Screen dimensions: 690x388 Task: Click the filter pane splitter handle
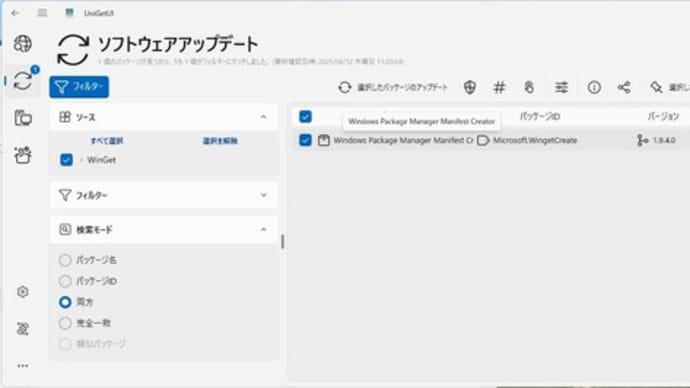(x=283, y=242)
